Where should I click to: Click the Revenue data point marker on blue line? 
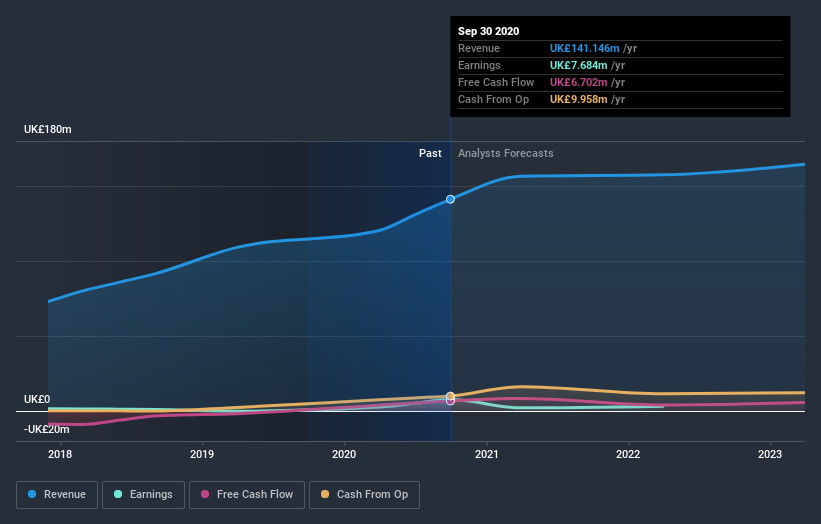[x=450, y=199]
